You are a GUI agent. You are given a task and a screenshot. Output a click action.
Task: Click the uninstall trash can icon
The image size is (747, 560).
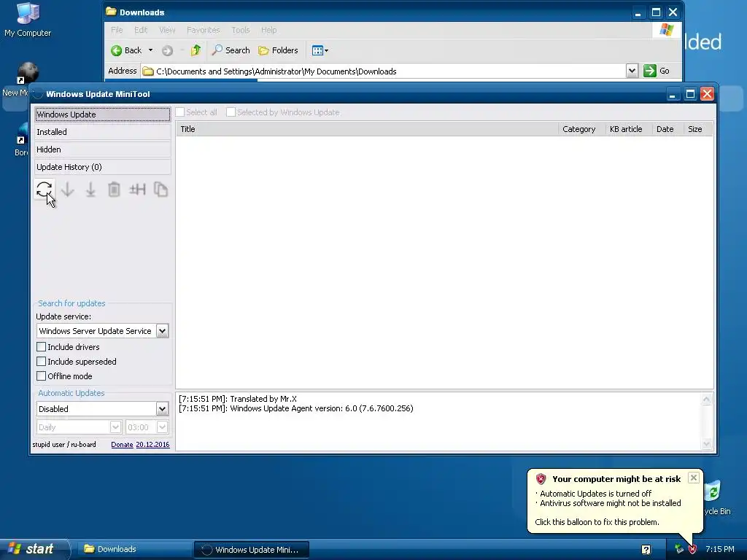114,190
